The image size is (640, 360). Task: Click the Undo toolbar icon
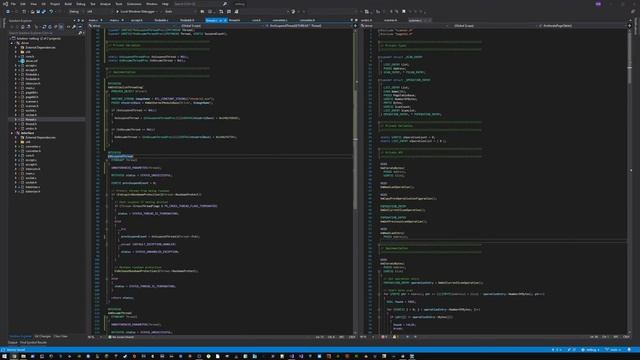click(51, 11)
